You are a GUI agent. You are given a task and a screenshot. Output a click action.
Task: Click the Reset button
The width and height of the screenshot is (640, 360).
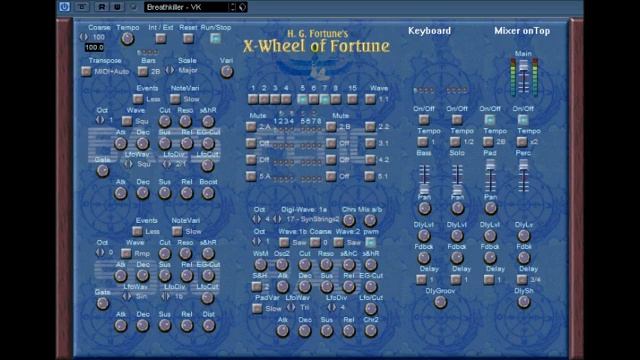pyautogui.click(x=188, y=38)
